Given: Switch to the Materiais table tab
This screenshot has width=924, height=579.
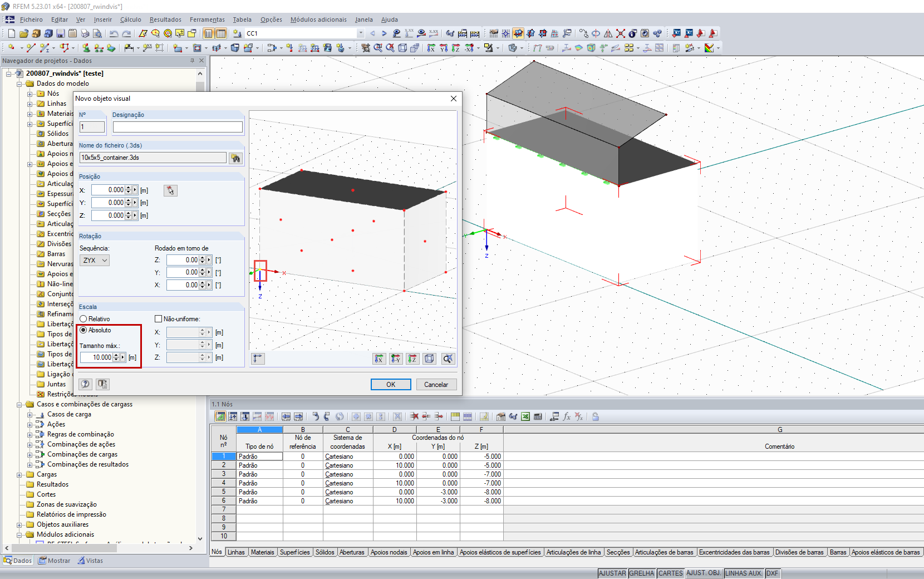Looking at the screenshot, I should (262, 552).
